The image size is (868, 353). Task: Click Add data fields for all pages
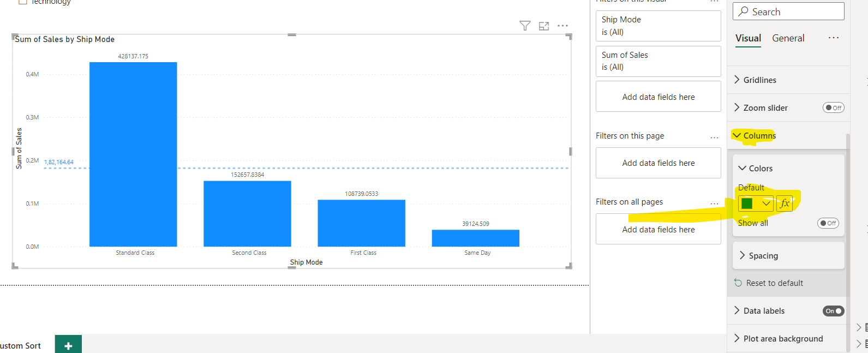click(659, 229)
